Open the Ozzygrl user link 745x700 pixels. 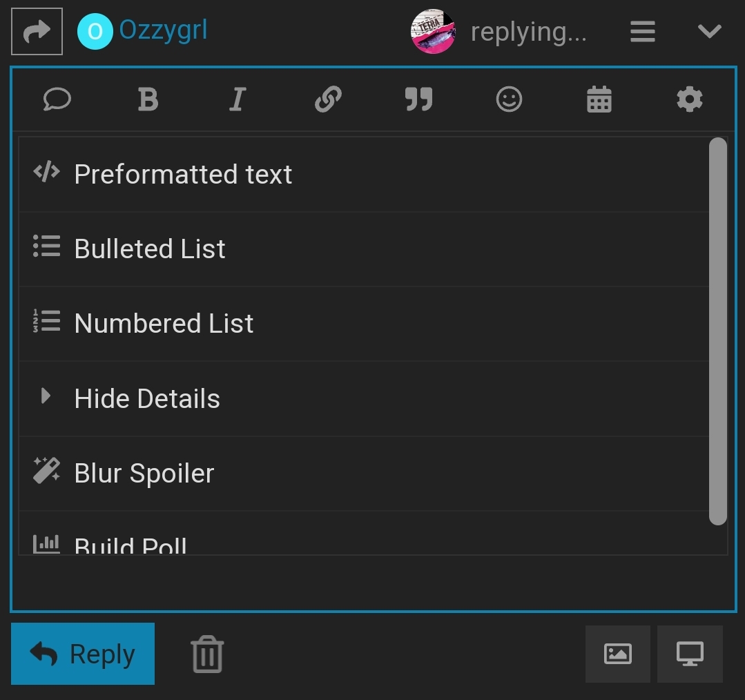point(163,31)
